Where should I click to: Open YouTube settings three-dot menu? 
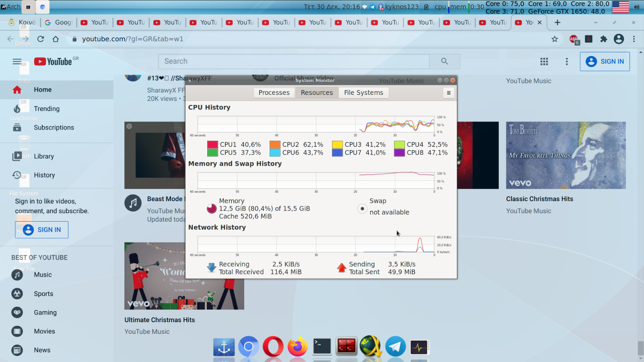[567, 62]
